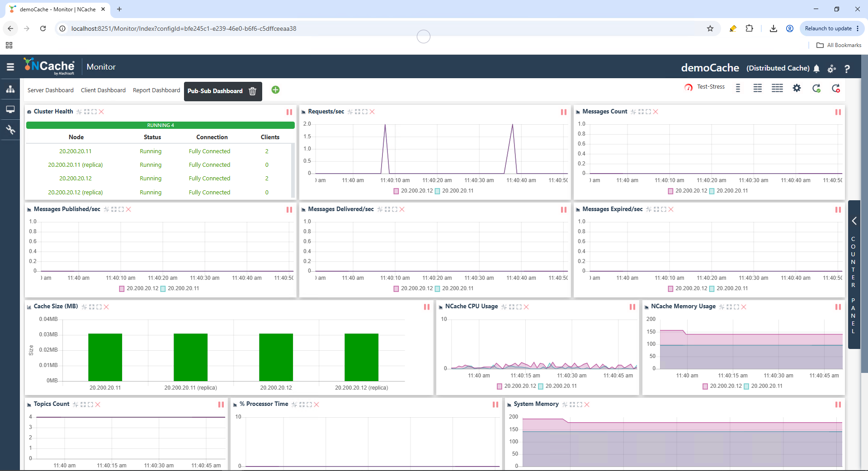This screenshot has width=868, height=471.
Task: Close the NCache CPU Usage panel
Action: [x=526, y=307]
